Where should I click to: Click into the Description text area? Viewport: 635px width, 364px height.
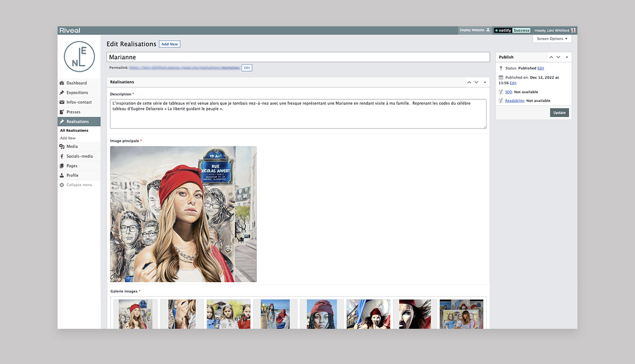tap(298, 114)
